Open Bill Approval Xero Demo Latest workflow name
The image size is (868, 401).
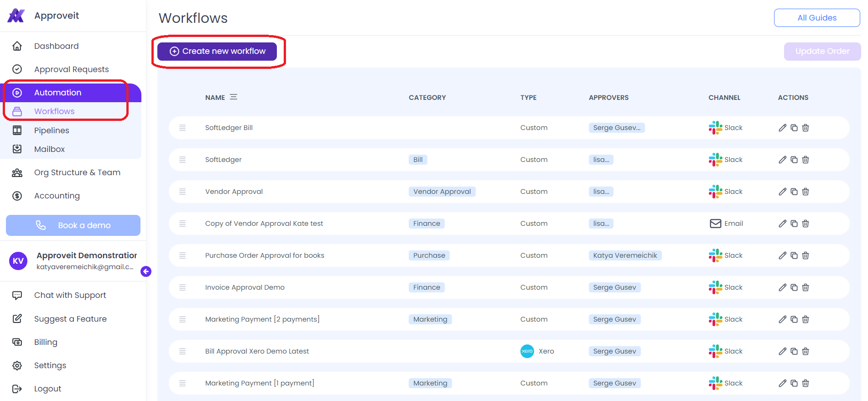(257, 351)
